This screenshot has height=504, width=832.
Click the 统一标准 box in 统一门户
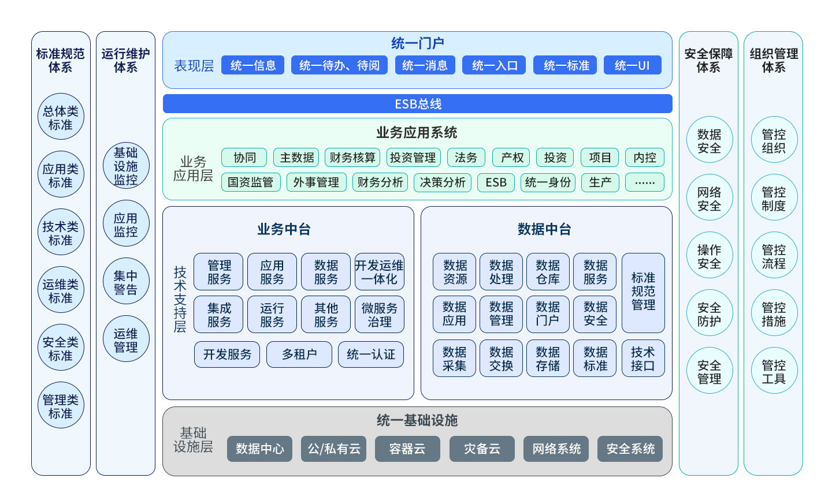566,65
